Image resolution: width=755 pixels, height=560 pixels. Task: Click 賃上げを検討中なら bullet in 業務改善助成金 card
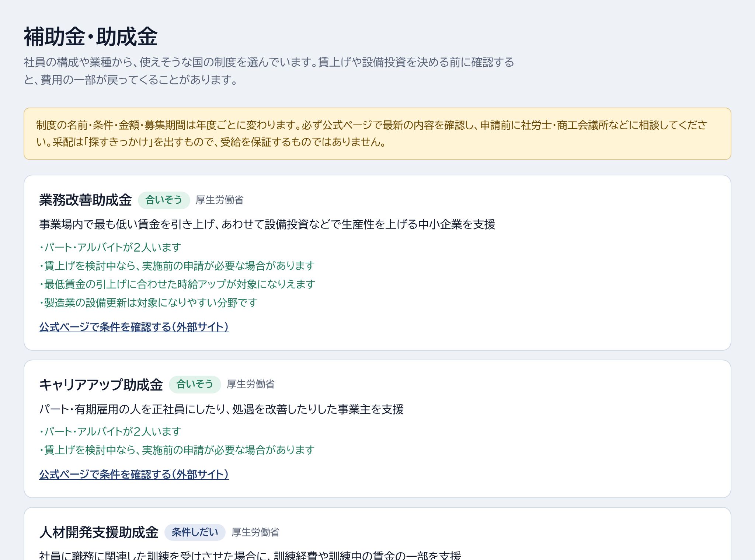click(x=177, y=266)
